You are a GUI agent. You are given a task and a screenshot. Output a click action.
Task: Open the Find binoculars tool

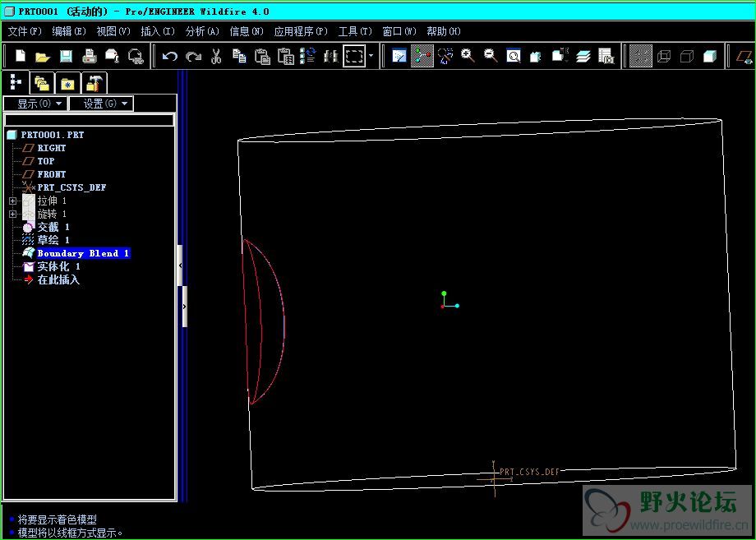330,57
